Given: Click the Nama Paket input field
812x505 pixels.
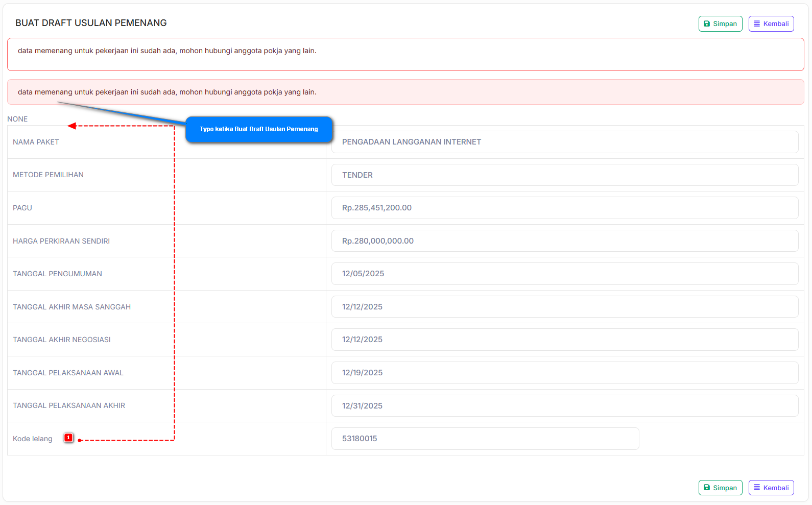Looking at the screenshot, I should pos(564,142).
